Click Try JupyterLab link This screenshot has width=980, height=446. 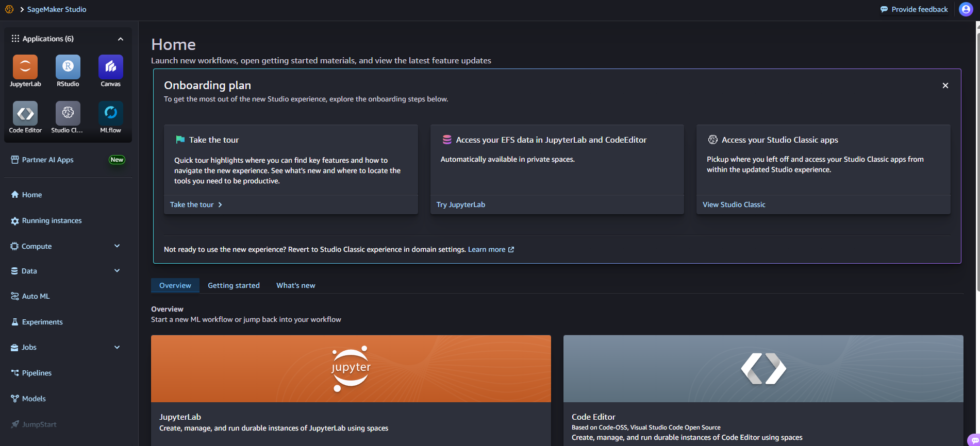click(461, 204)
